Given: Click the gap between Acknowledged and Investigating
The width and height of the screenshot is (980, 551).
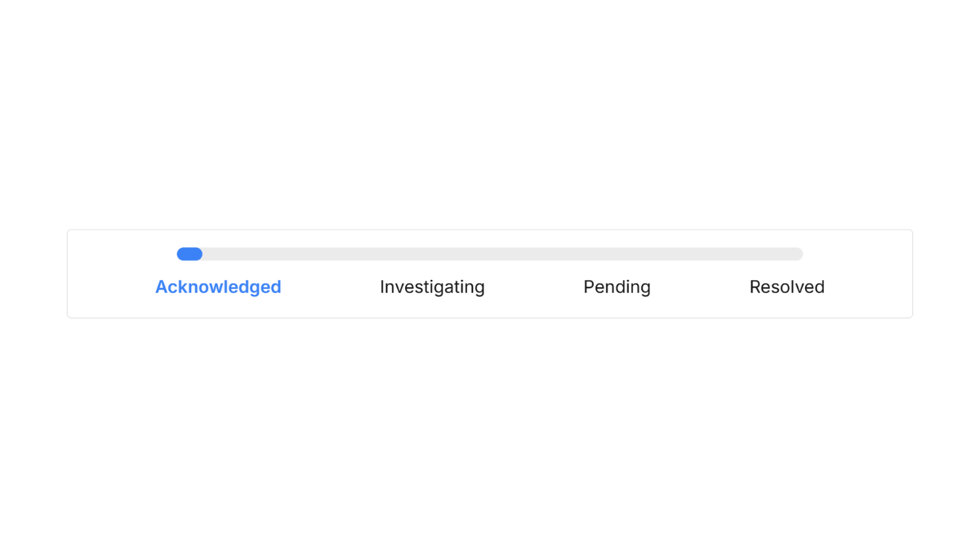Looking at the screenshot, I should (x=331, y=287).
